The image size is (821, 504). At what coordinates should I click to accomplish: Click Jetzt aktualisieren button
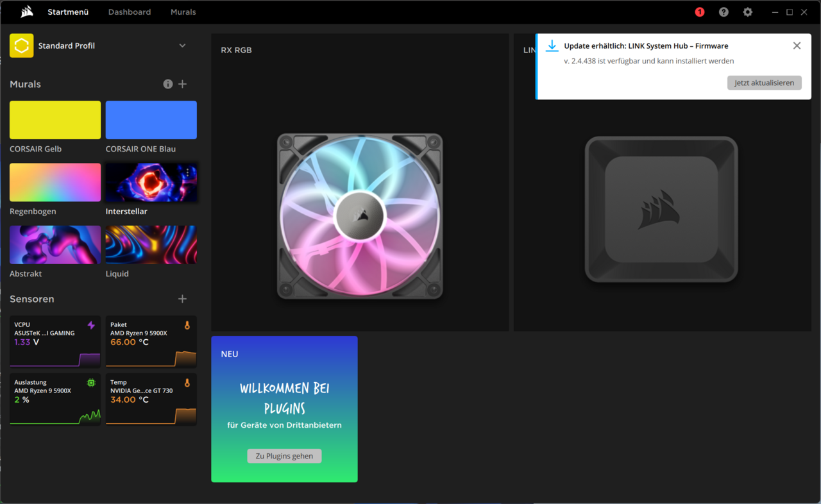[764, 83]
